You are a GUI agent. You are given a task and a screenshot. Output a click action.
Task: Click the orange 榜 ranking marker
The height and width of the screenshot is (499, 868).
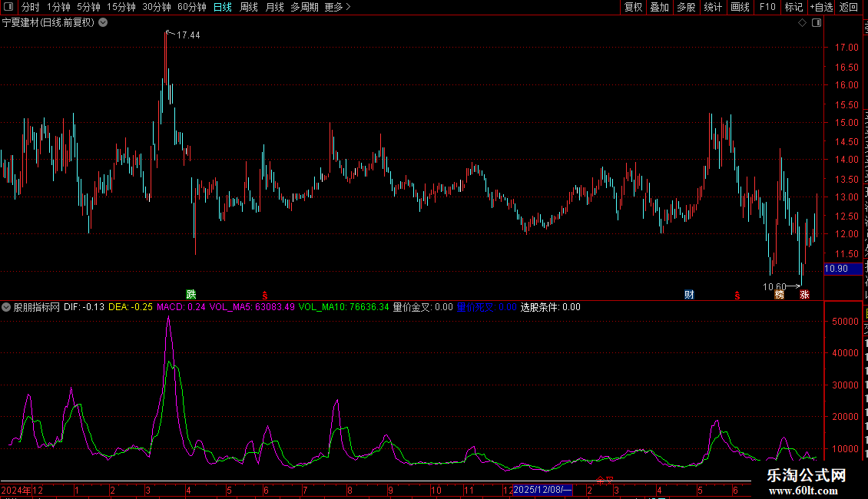click(x=780, y=294)
